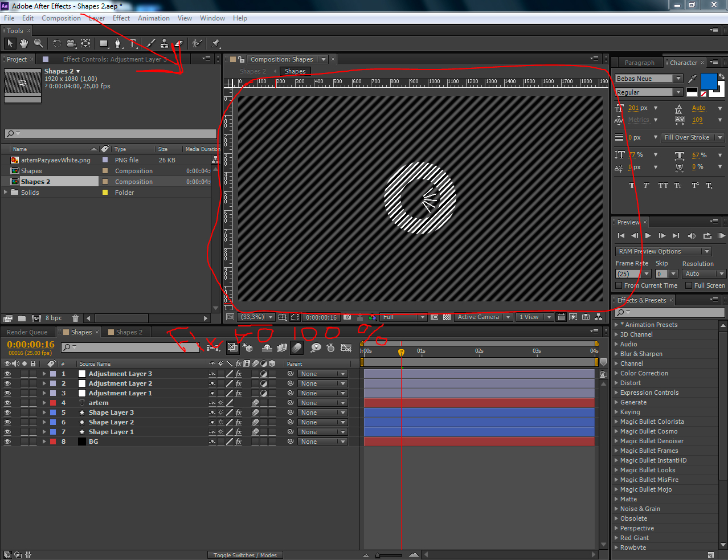Open the Effect menu
The width and height of the screenshot is (728, 560).
coord(121,18)
